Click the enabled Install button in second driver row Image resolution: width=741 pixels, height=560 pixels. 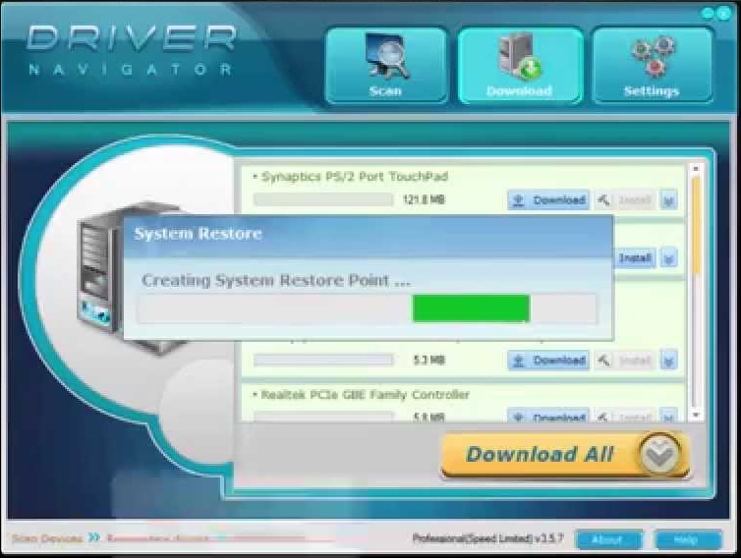click(635, 258)
